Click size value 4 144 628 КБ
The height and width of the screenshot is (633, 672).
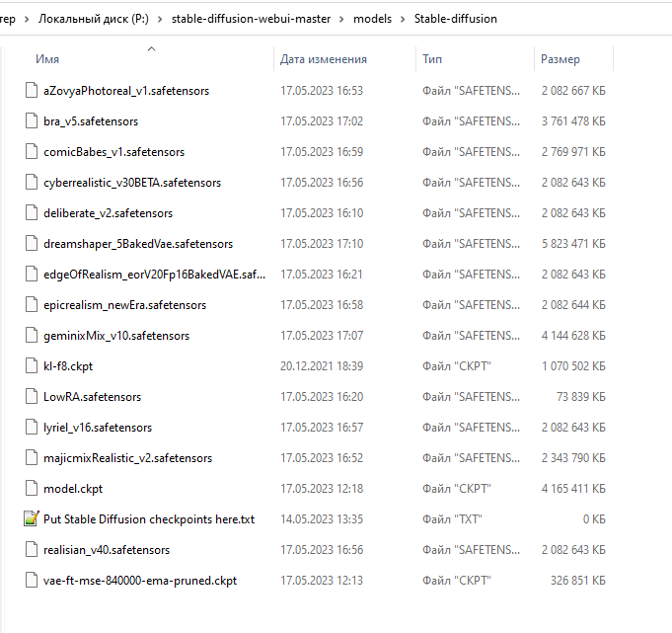tap(573, 336)
